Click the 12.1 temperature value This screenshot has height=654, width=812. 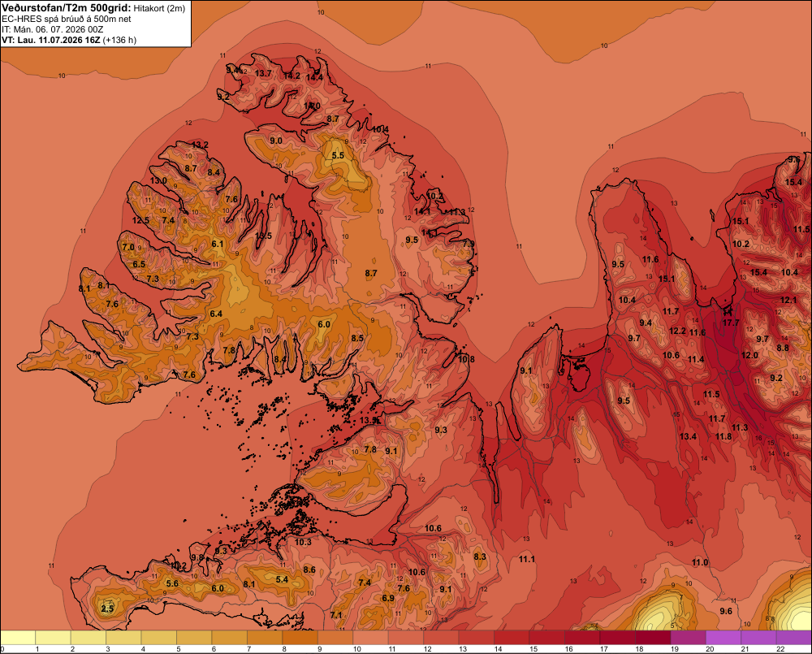pyautogui.click(x=788, y=301)
